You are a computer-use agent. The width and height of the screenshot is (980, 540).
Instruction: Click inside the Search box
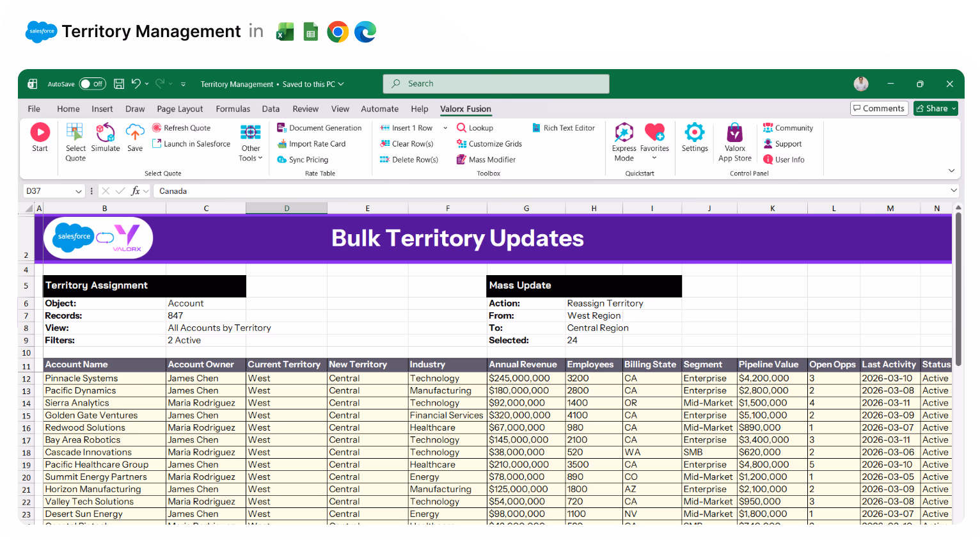(496, 84)
